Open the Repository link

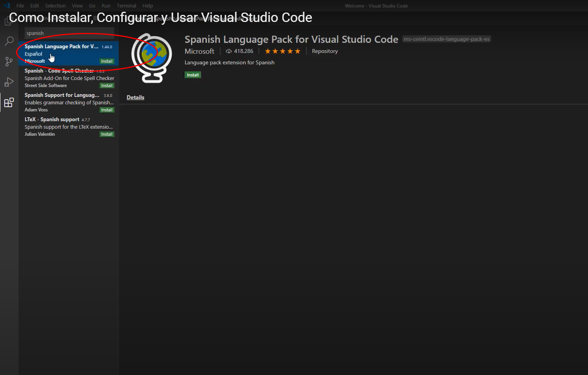coord(325,51)
